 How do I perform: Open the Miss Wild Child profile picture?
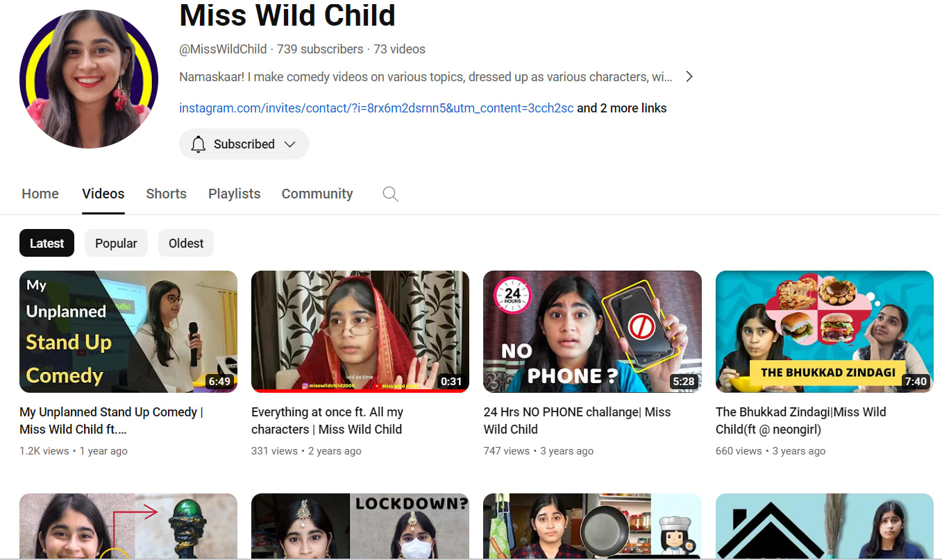[x=89, y=79]
